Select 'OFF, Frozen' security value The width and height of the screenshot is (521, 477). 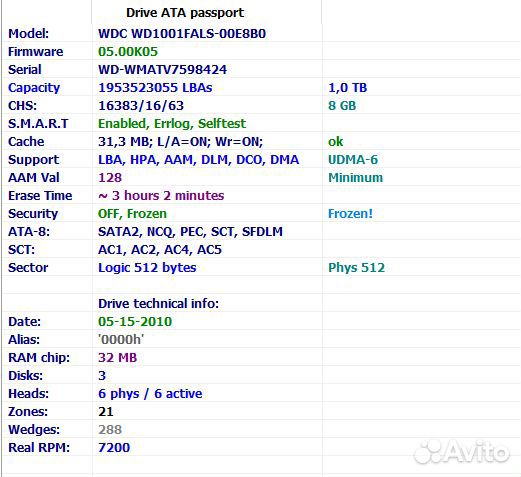click(x=132, y=214)
